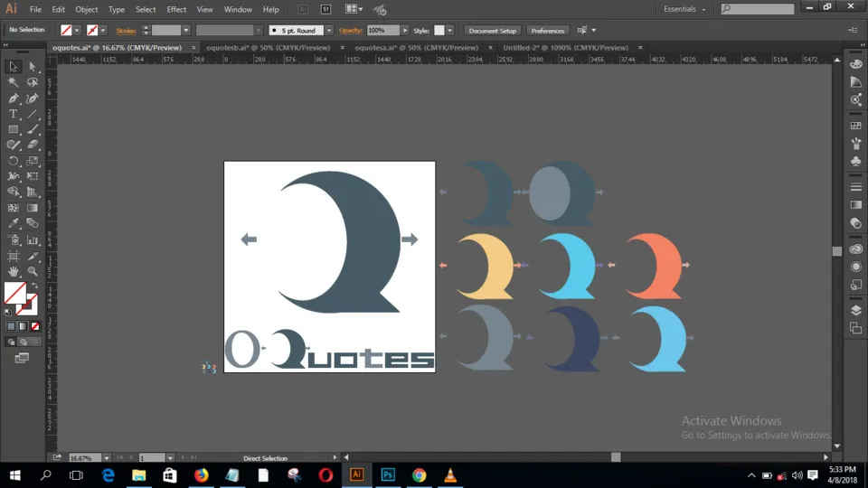Pick the Column Graph tool
868x488 pixels.
33,239
